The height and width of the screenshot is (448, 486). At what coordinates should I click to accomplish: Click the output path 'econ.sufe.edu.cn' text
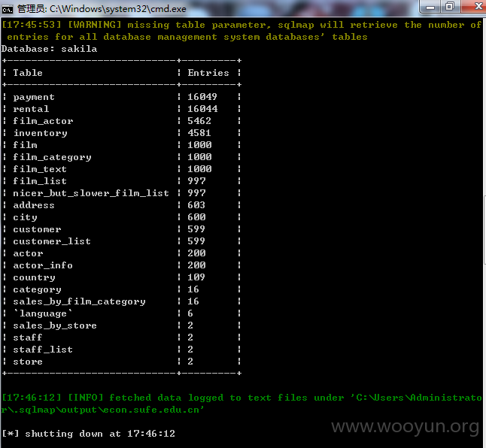pos(151,410)
